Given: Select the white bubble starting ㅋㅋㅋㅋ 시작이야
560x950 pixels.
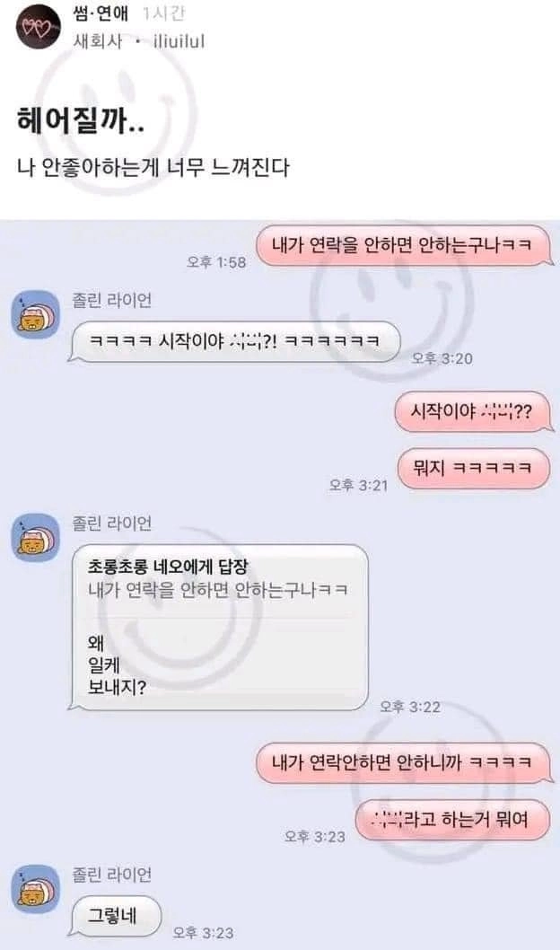Looking at the screenshot, I should point(234,342).
